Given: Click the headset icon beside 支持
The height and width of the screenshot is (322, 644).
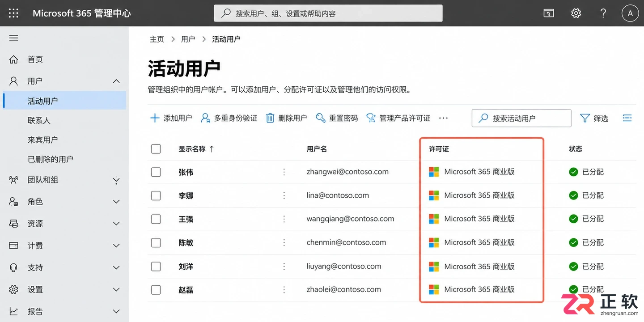Looking at the screenshot, I should coord(14,267).
